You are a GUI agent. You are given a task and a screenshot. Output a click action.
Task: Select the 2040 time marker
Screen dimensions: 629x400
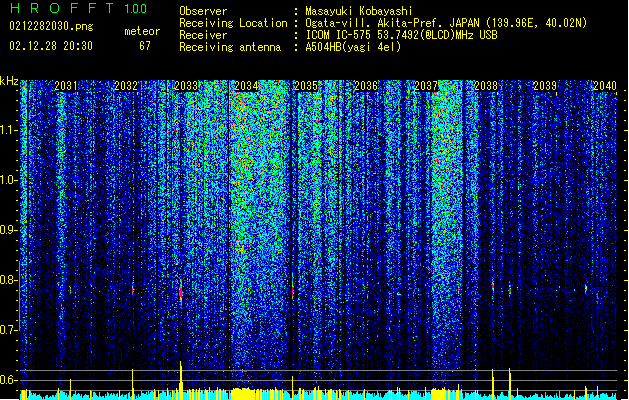(605, 86)
